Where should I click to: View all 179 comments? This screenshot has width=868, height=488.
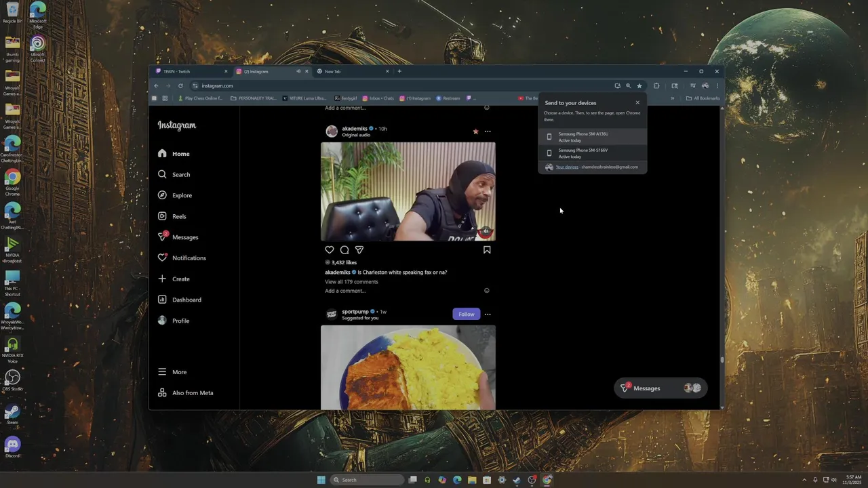(351, 282)
